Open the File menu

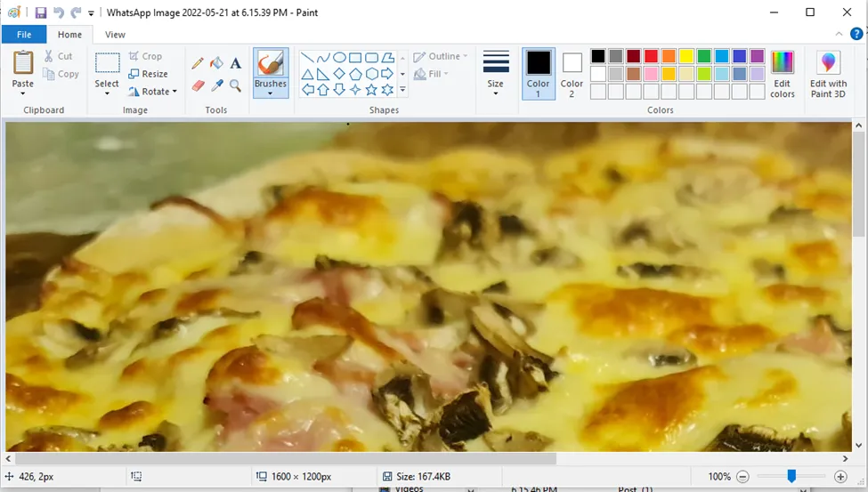(x=24, y=35)
